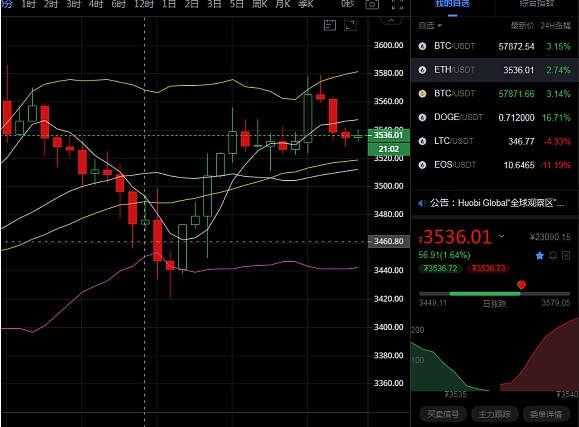The width and height of the screenshot is (579, 427).
Task: Click the ¥23090.15 converted price
Action: tap(550, 237)
